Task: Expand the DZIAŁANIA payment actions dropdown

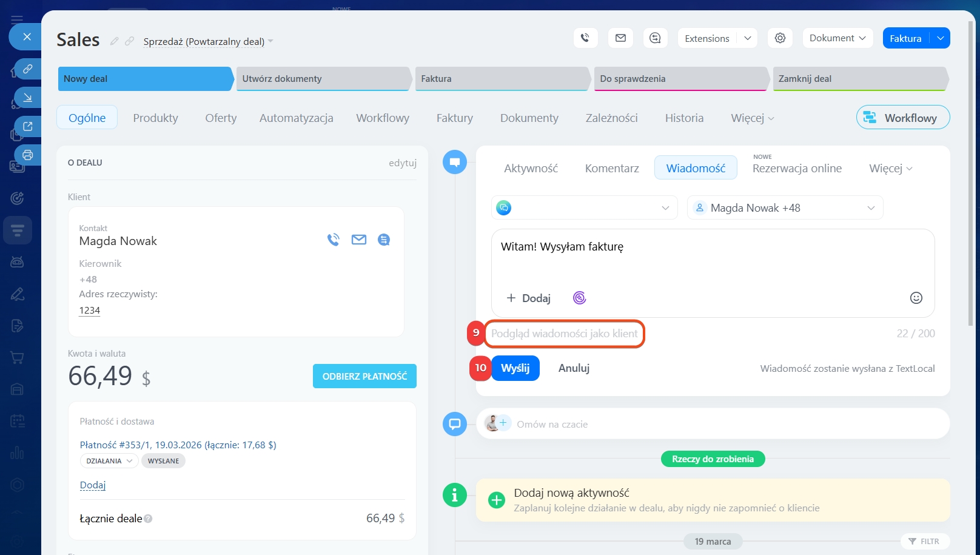Action: tap(109, 461)
